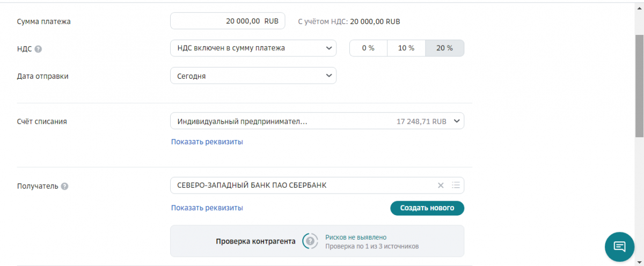Select the 0 % VAT rate

pyautogui.click(x=368, y=48)
